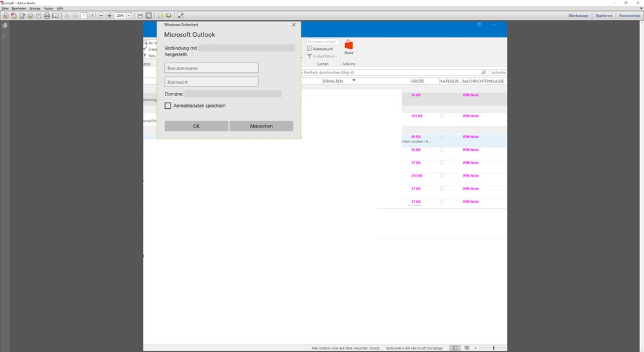The image size is (644, 352).
Task: Add a sticky note comment
Action: 160,15
